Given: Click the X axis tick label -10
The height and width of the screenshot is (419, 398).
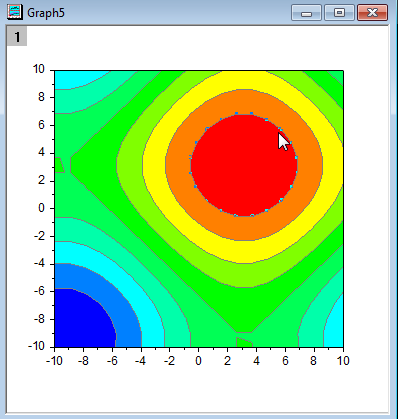Looking at the screenshot, I should point(54,361).
